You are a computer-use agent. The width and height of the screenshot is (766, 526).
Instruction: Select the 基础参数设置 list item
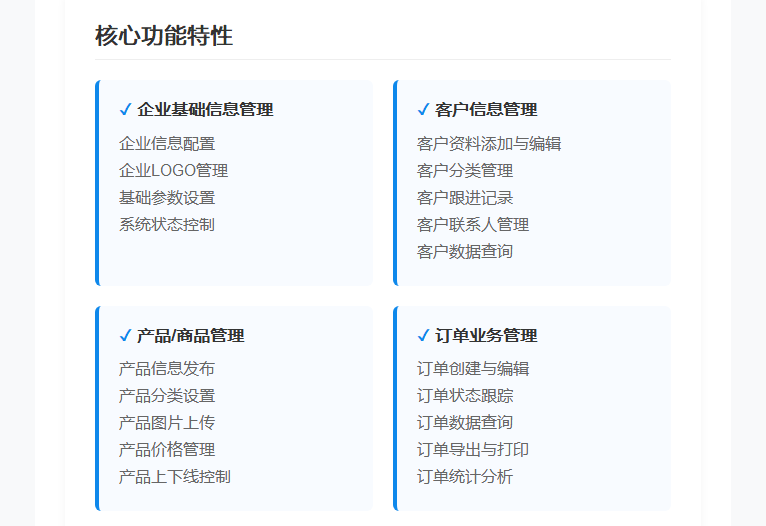pyautogui.click(x=167, y=198)
